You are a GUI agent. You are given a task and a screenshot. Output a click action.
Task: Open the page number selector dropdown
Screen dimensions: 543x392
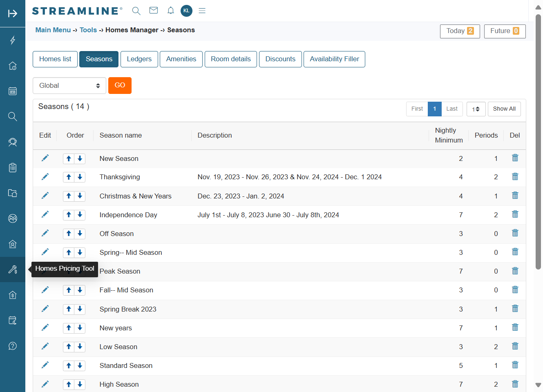476,109
